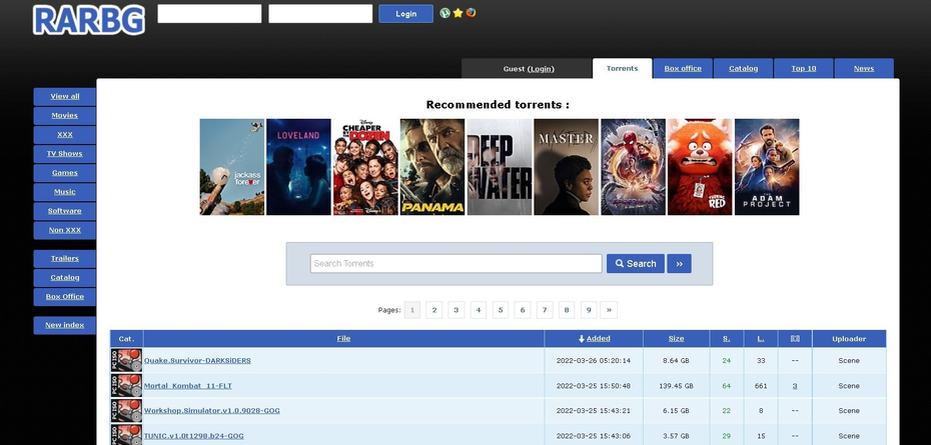931x445 pixels.
Task: Open Box Office from left sidebar
Action: pyautogui.click(x=65, y=296)
